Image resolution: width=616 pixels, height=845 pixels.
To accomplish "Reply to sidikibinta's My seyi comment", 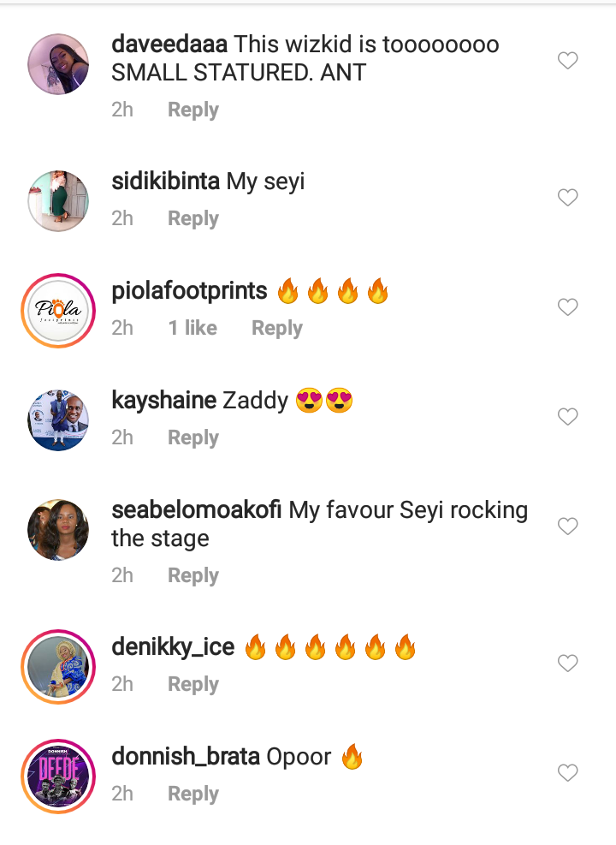I will click(192, 219).
